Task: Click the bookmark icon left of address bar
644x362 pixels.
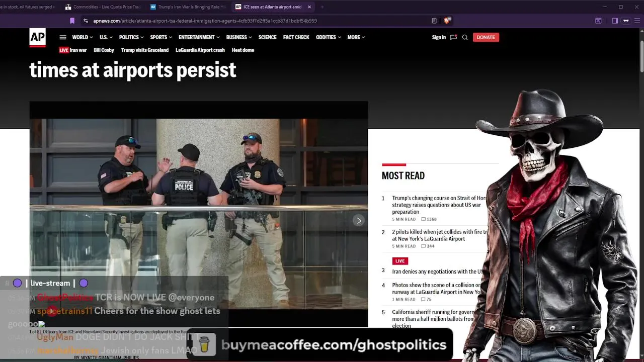Action: [x=72, y=21]
